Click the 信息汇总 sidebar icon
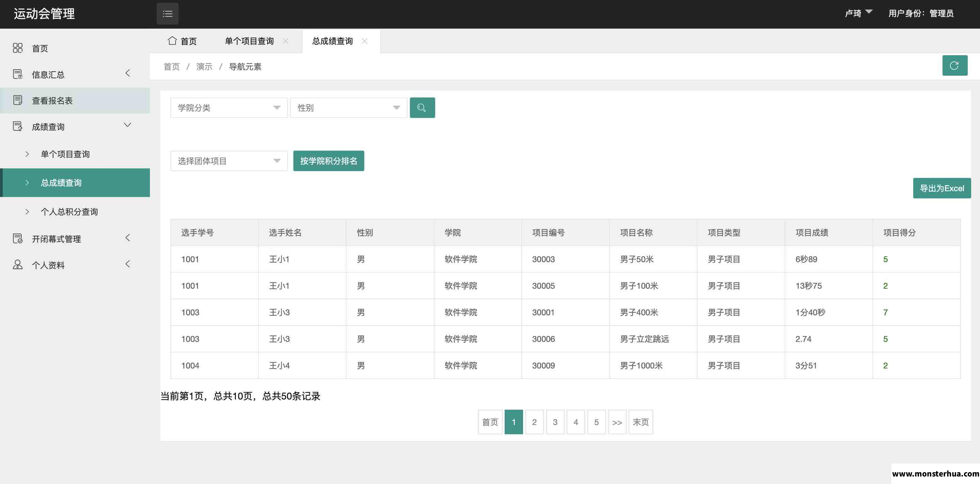This screenshot has width=980, height=484. pos(18,74)
